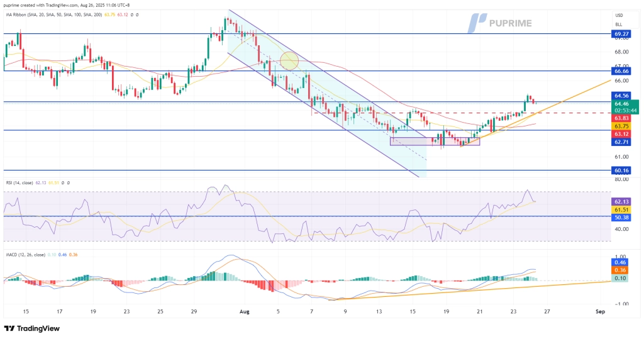Click the 60.16 support price label
This screenshot has width=644, height=339.
pos(622,170)
